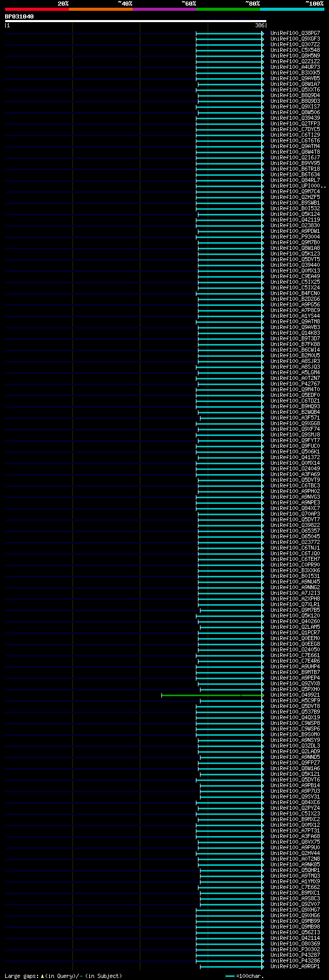Select the UniRef100_Q9XIS7 label
This screenshot has height=980, width=329.
click(x=295, y=106)
